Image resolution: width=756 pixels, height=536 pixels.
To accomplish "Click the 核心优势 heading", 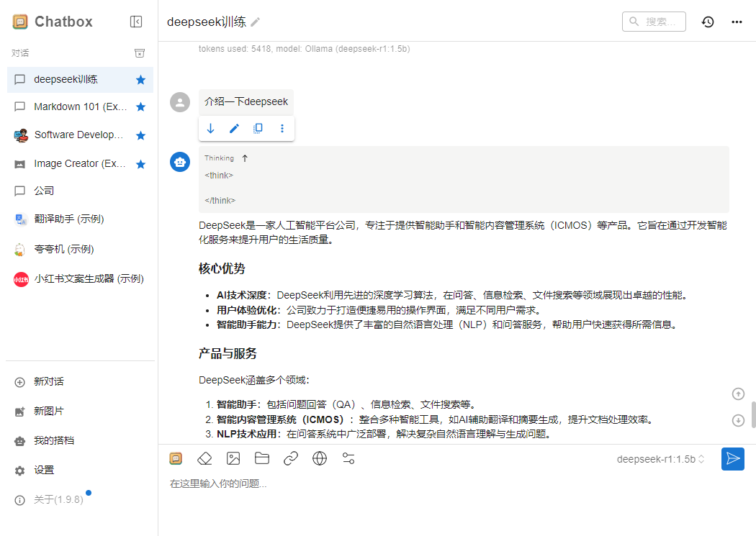I will 222,268.
